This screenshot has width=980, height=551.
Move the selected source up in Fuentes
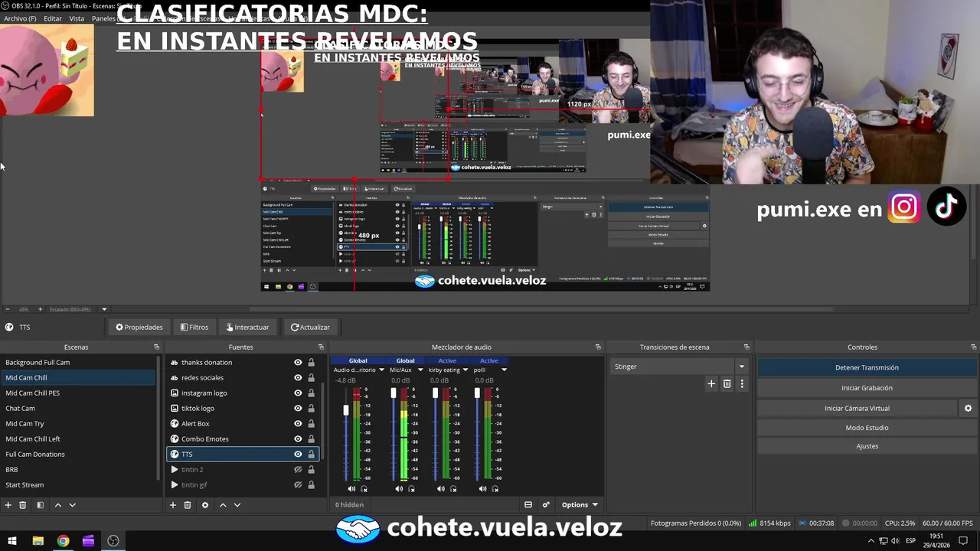[223, 505]
